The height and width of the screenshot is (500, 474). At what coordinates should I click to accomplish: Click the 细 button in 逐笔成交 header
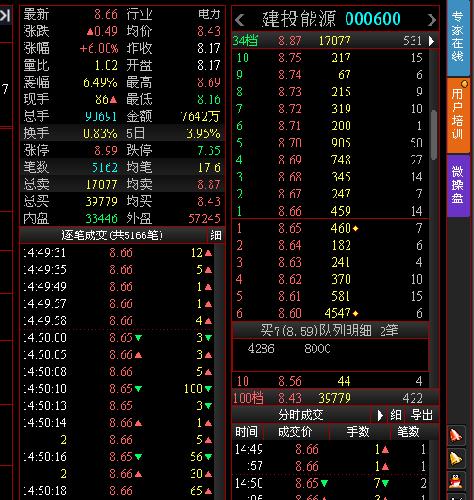point(216,236)
